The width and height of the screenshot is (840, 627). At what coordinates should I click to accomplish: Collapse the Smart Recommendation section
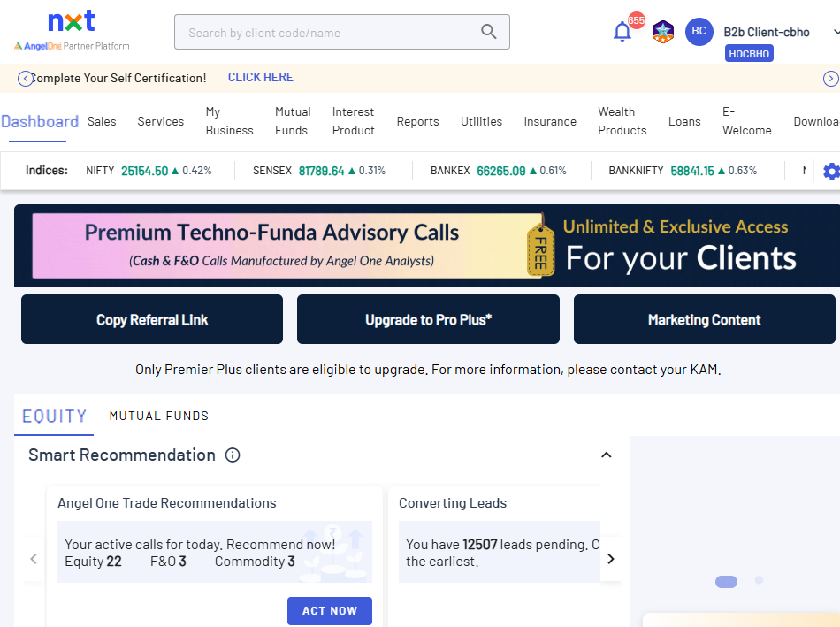point(606,455)
